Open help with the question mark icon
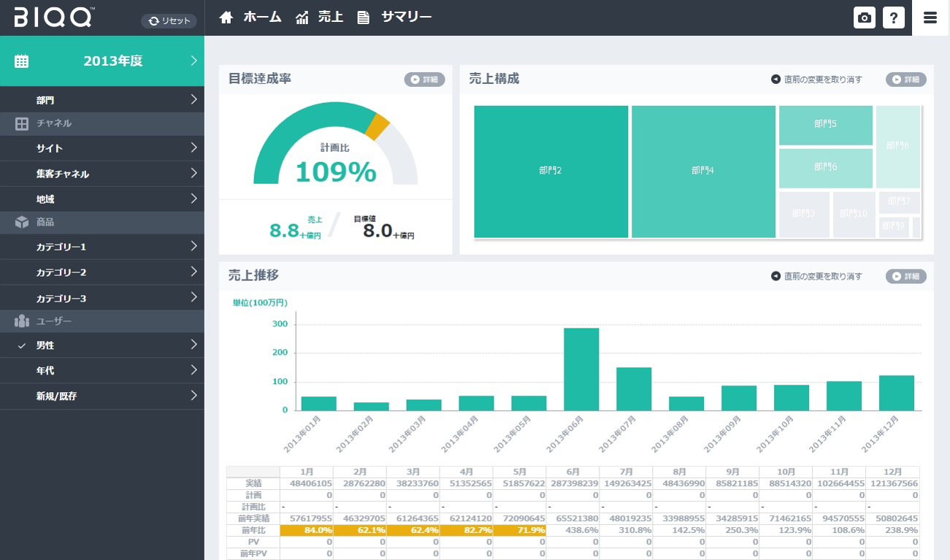Screen dimensions: 950x560 pyautogui.click(x=894, y=18)
